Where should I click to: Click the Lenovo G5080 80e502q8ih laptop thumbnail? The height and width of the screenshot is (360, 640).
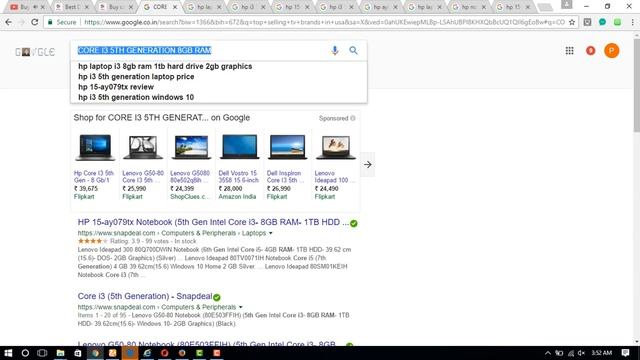191,147
